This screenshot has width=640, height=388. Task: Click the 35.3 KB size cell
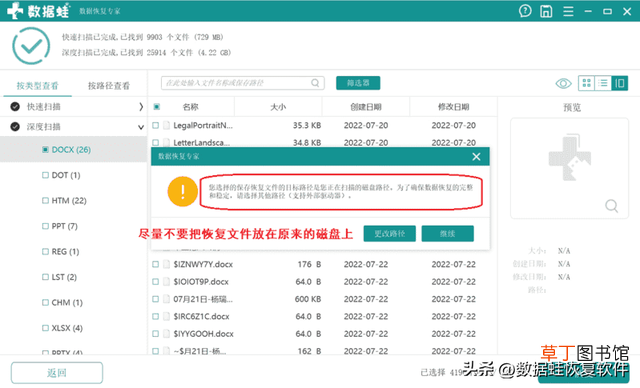click(x=307, y=125)
